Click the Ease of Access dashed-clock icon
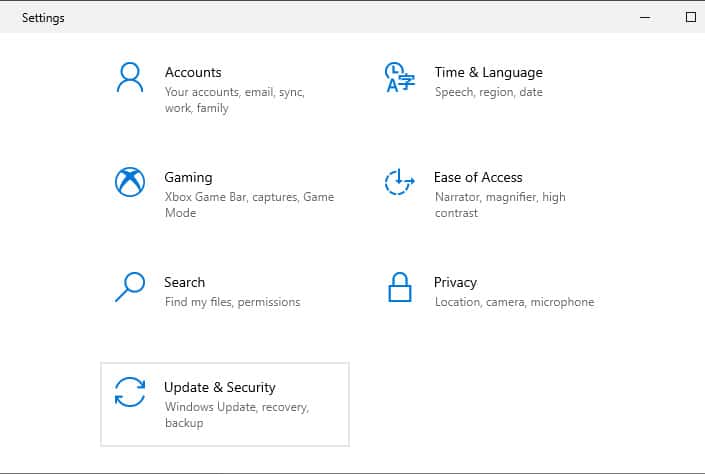The image size is (705, 474). [x=399, y=182]
